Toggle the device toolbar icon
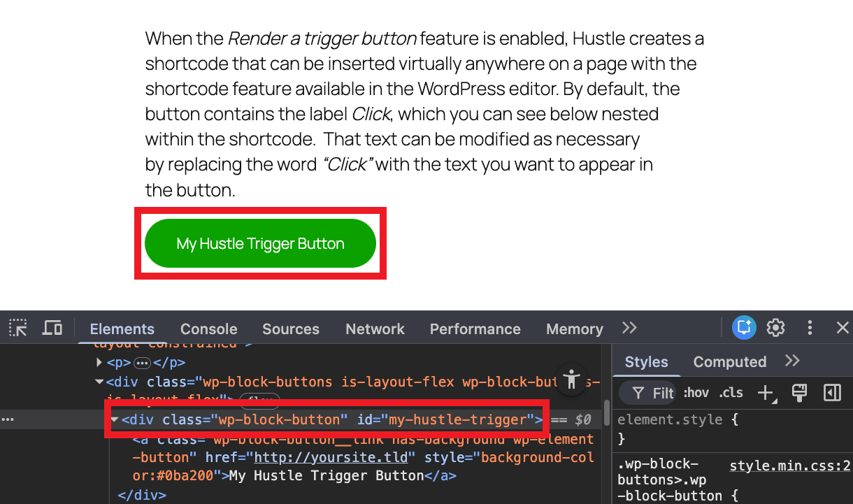Image resolution: width=853 pixels, height=504 pixels. tap(52, 328)
